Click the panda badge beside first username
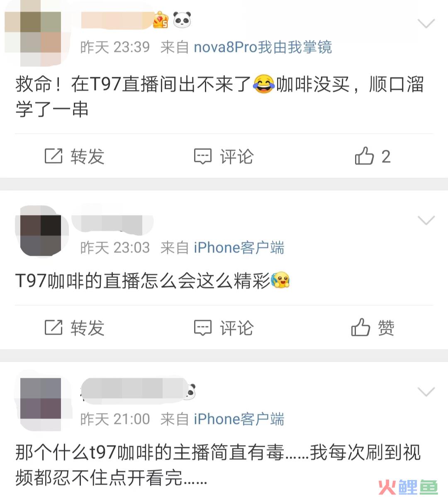The image size is (448, 497). click(x=182, y=20)
